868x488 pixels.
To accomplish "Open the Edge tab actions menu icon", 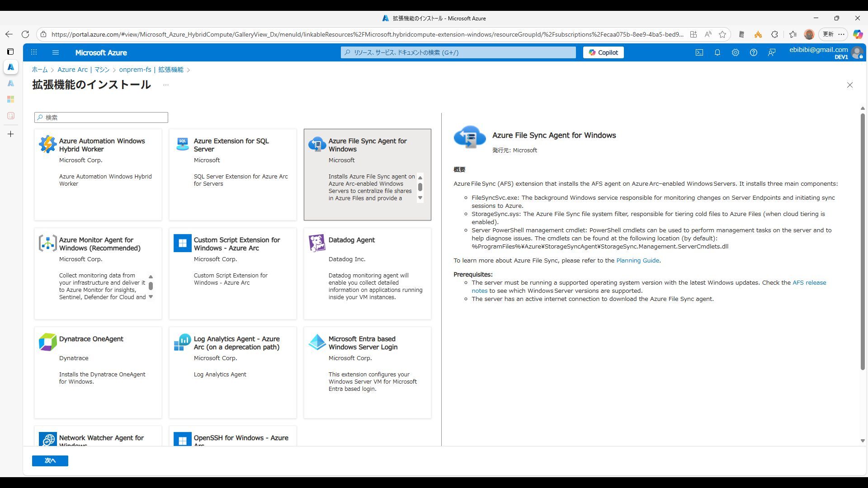I will point(10,52).
